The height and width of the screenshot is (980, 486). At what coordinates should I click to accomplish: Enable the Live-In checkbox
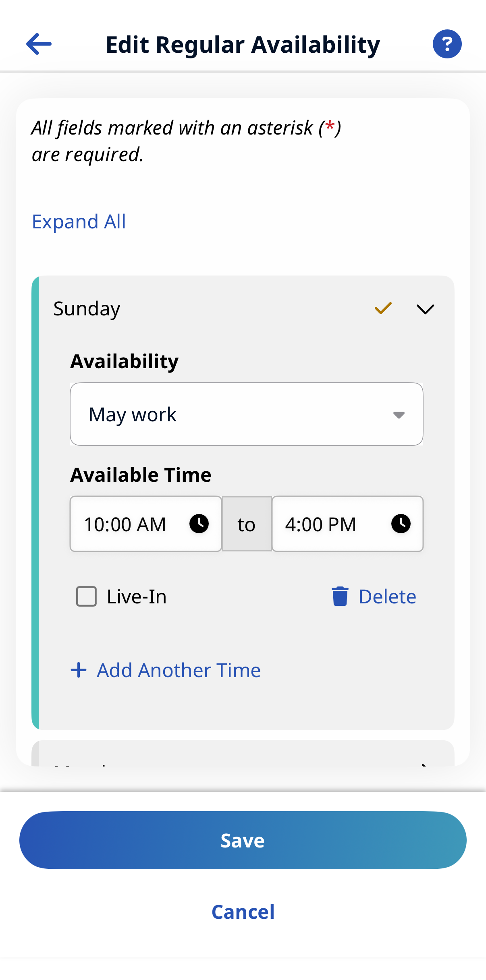click(x=87, y=596)
